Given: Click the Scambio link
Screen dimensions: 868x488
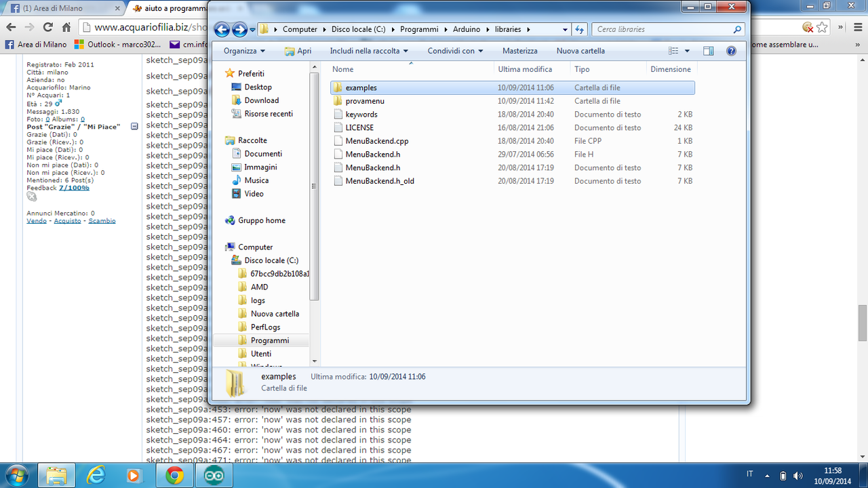Looking at the screenshot, I should pyautogui.click(x=102, y=221).
